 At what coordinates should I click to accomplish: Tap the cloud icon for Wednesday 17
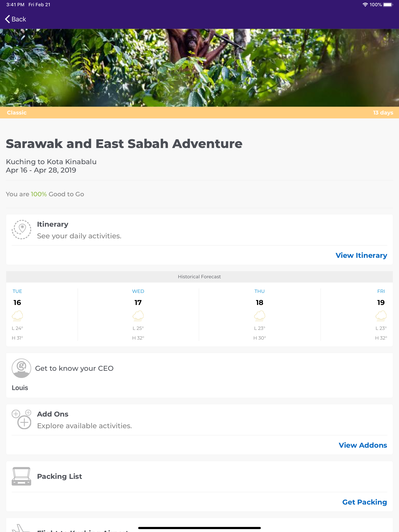138,316
